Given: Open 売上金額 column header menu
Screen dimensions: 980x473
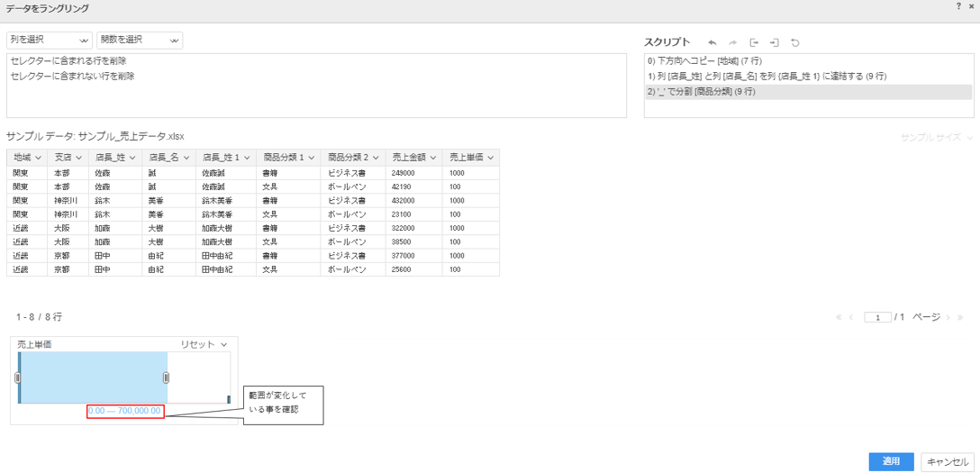Looking at the screenshot, I should click(x=432, y=158).
